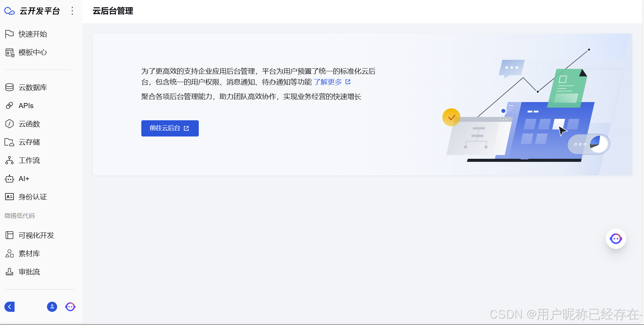Open 云函数 menu item

click(x=29, y=124)
